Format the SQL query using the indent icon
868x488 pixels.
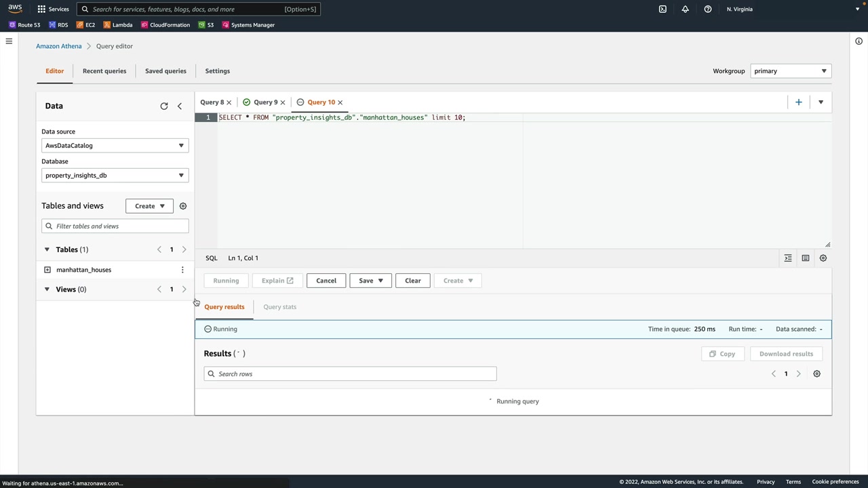click(788, 258)
